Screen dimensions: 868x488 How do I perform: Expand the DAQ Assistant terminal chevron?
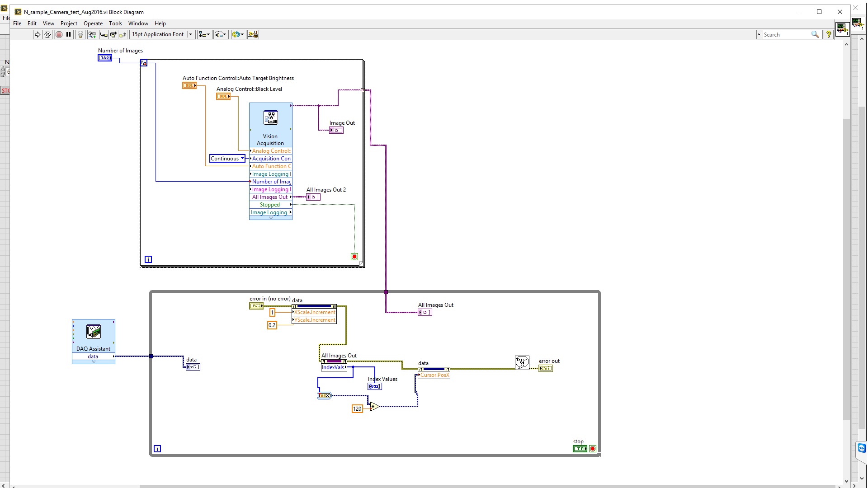point(94,362)
